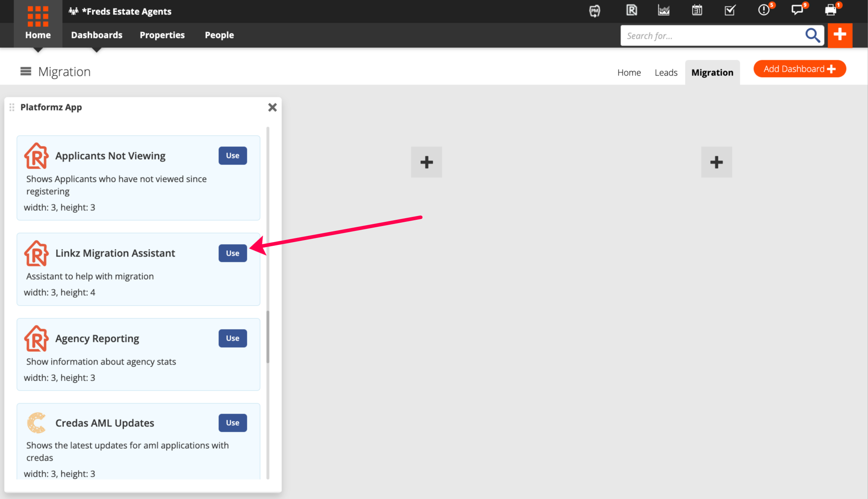The image size is (868, 499).
Task: Close the Platformz App panel
Action: [272, 107]
